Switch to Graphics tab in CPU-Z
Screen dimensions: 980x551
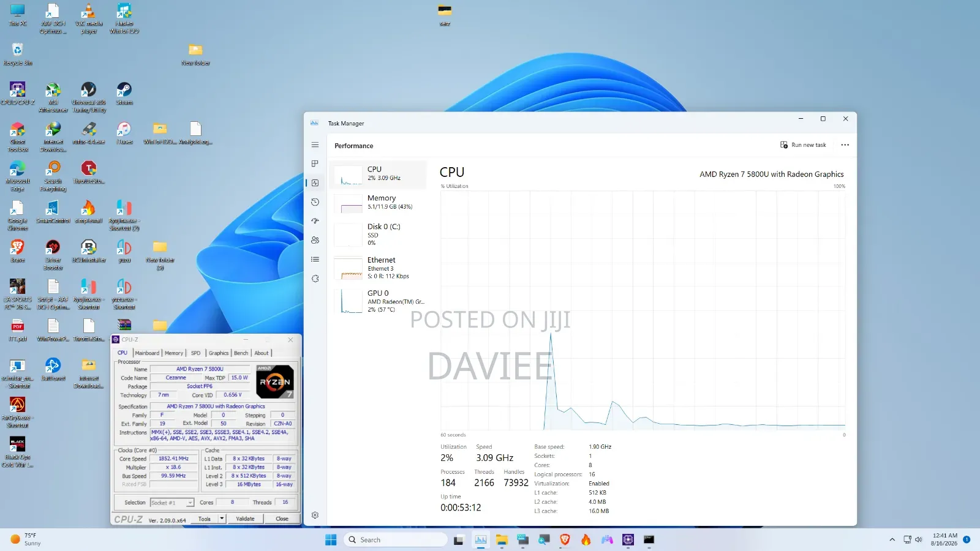coord(219,353)
